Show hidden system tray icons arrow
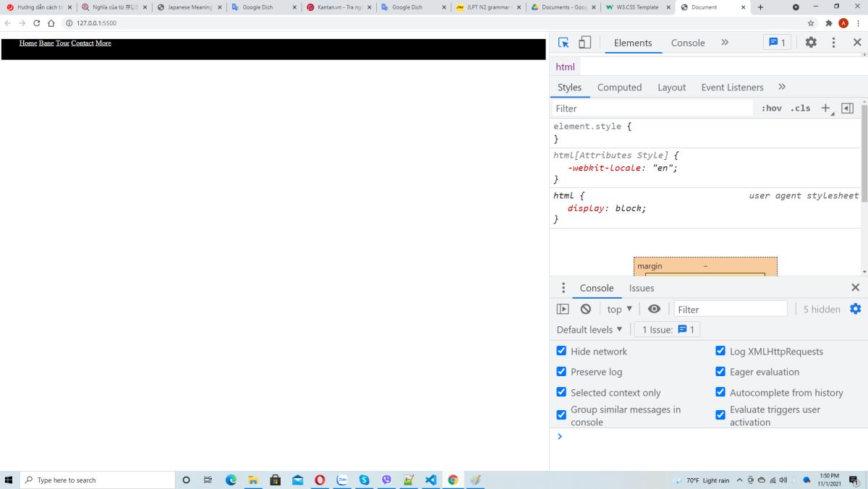The height and width of the screenshot is (489, 868). (x=741, y=480)
